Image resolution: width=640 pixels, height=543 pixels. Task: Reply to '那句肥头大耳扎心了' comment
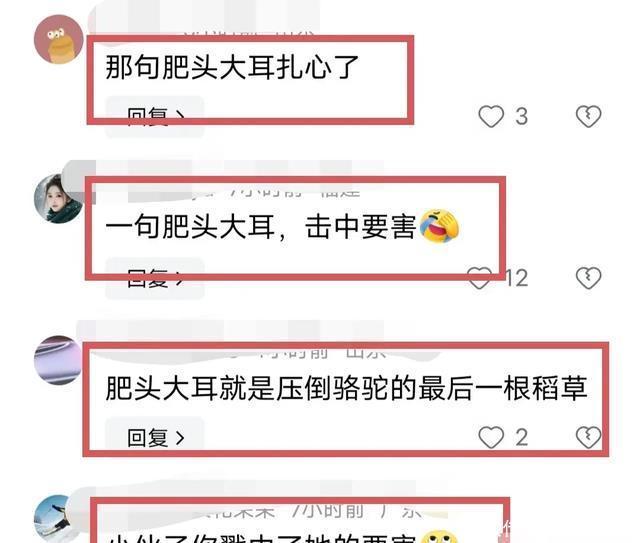coord(155,116)
